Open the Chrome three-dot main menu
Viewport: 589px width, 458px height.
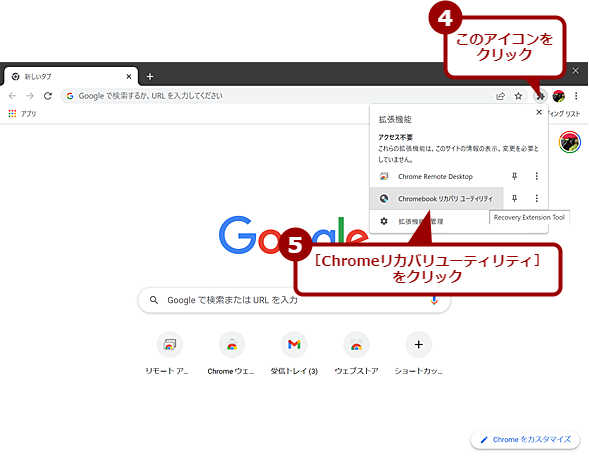(576, 96)
